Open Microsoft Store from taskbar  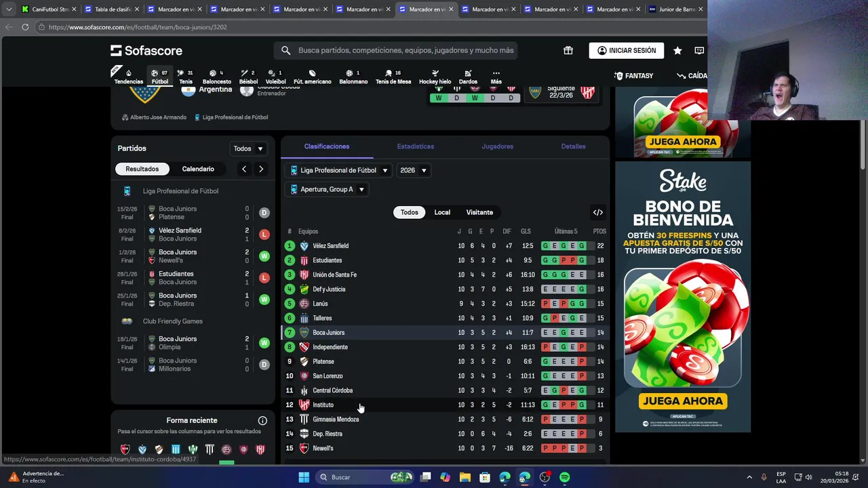pos(485,477)
